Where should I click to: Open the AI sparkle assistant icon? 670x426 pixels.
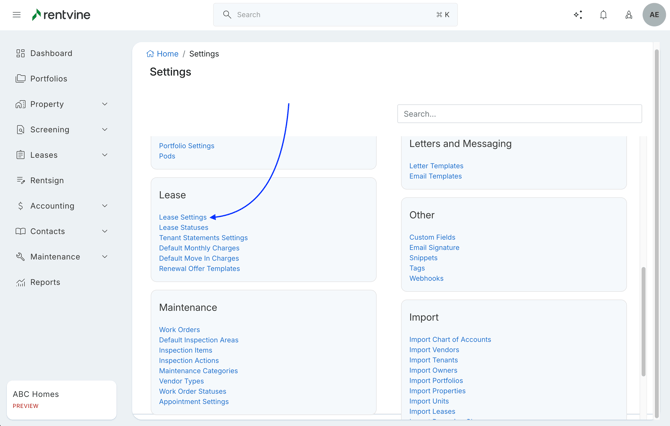[578, 15]
